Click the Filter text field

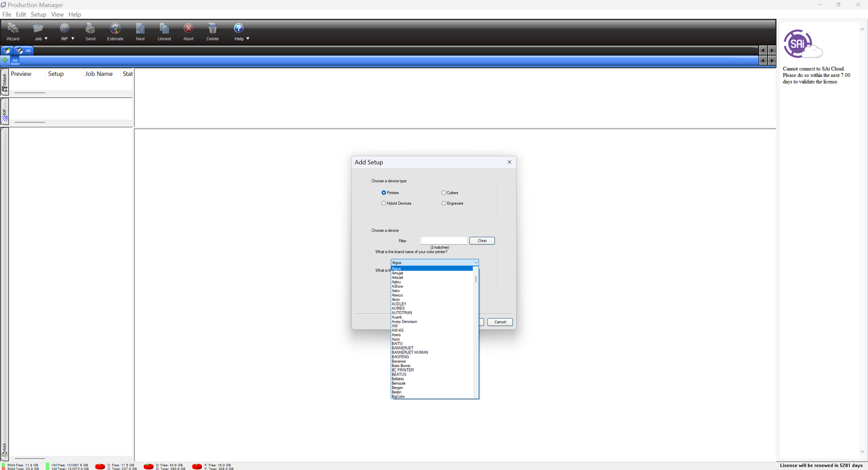point(444,241)
